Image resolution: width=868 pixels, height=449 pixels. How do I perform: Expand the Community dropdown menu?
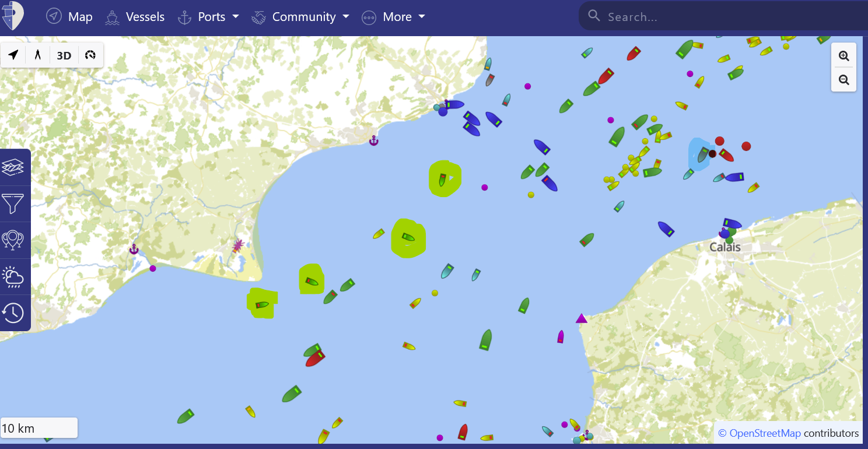pyautogui.click(x=300, y=17)
